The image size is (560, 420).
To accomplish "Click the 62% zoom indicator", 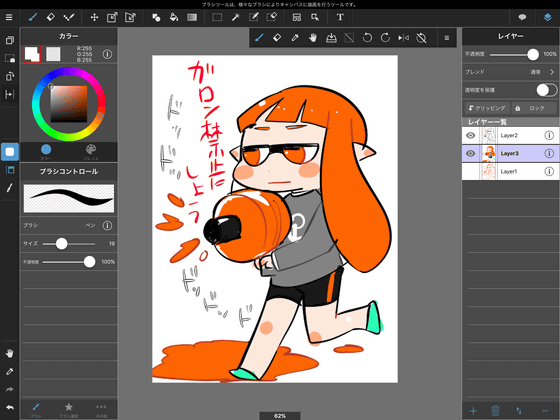I will [x=280, y=416].
